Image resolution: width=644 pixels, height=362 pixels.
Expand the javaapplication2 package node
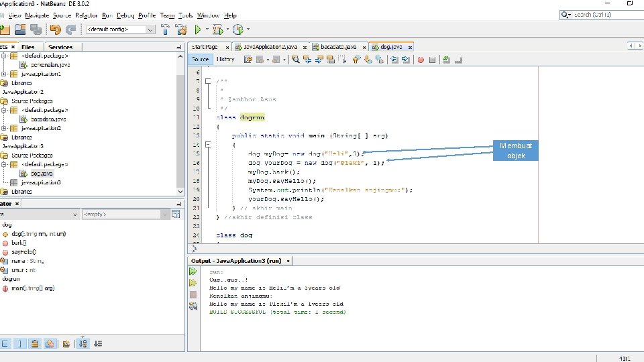(4, 128)
